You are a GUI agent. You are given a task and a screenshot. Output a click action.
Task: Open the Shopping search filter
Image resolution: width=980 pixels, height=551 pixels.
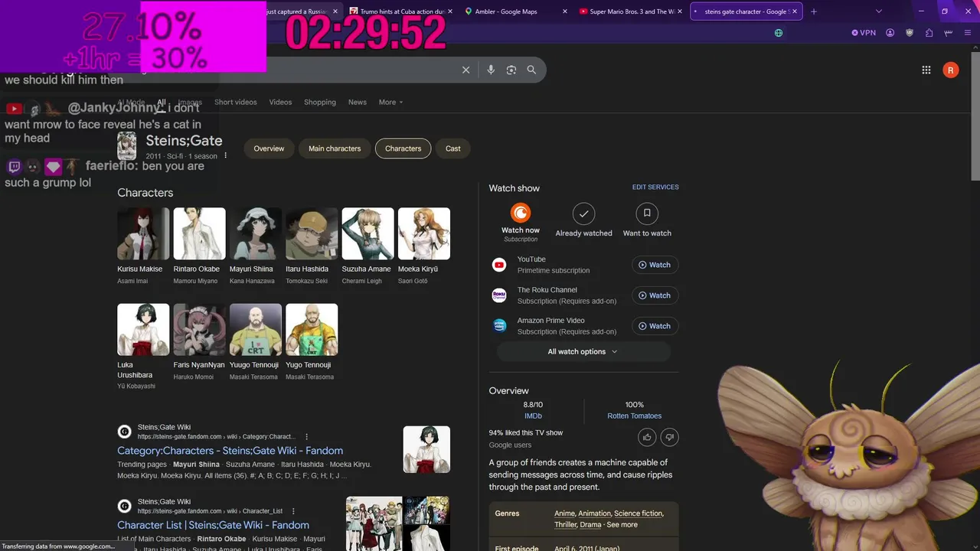click(x=320, y=102)
